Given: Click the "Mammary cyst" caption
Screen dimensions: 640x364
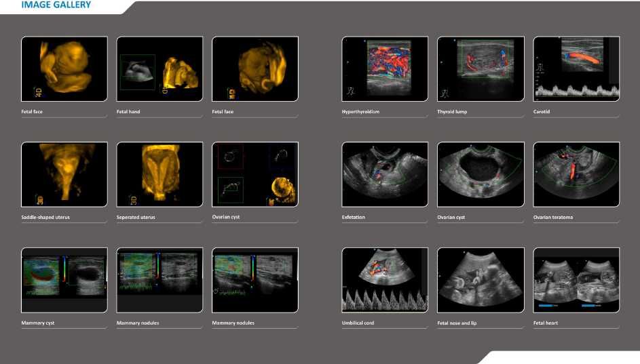Looking at the screenshot, I should tap(37, 323).
